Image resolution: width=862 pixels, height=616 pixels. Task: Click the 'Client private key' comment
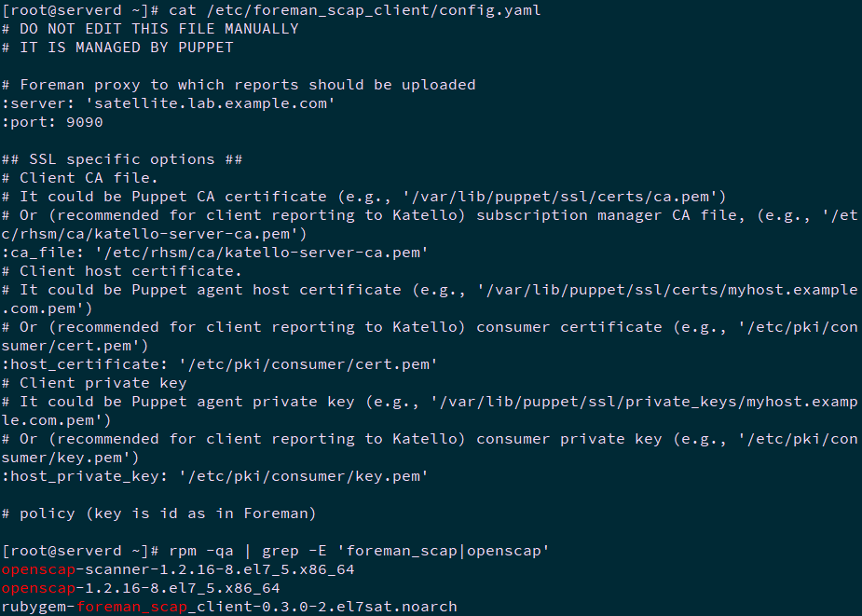click(93, 382)
